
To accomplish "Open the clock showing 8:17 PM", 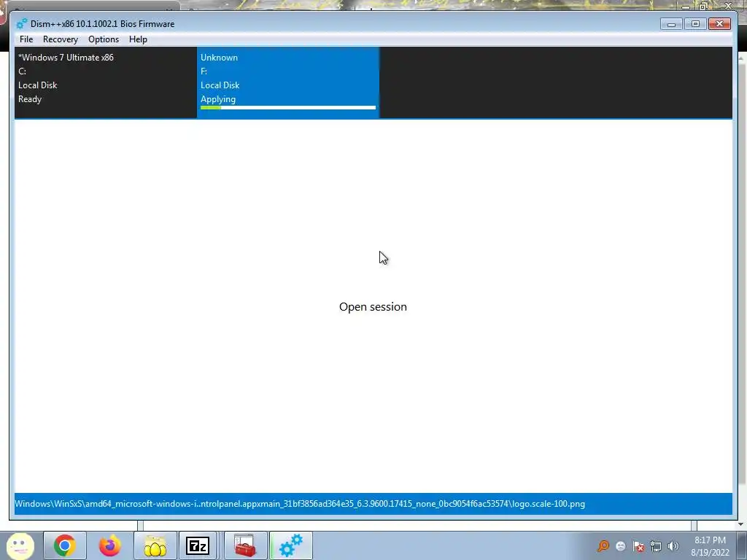I will (x=710, y=546).
